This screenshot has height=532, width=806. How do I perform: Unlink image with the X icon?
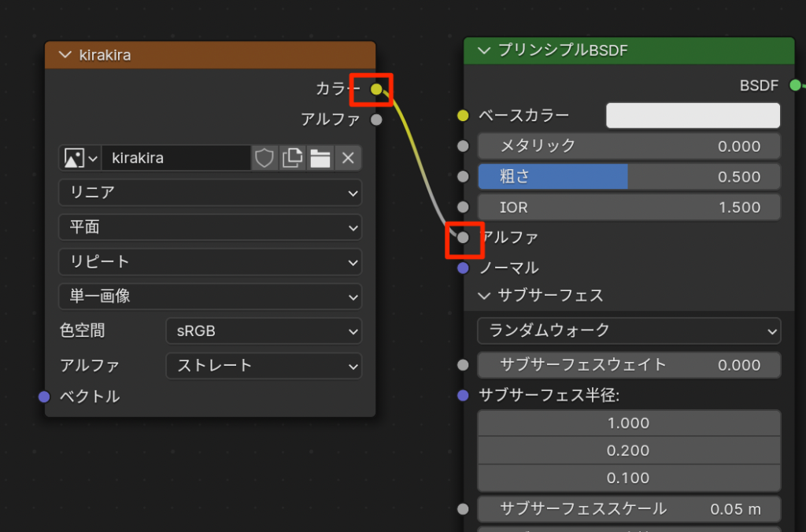click(347, 158)
